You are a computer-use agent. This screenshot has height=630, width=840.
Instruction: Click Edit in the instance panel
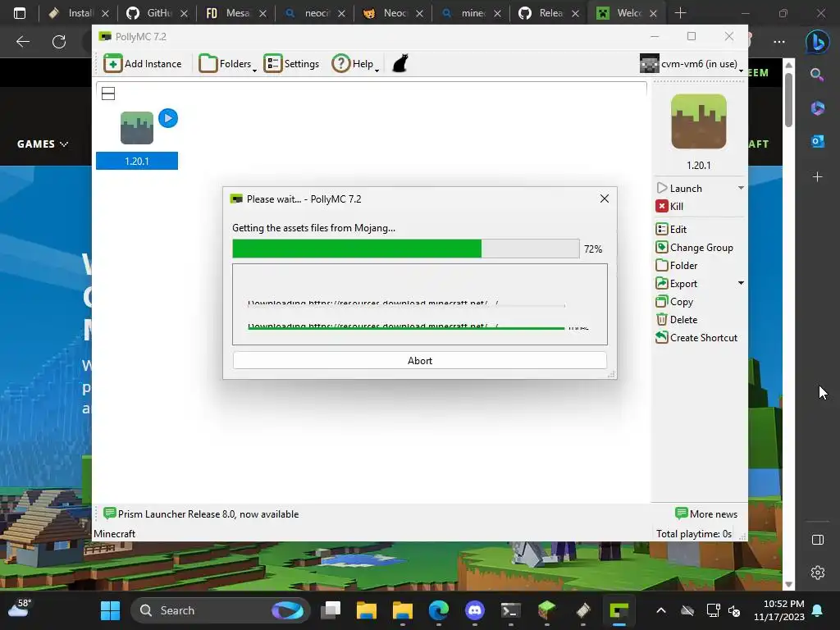tap(671, 230)
